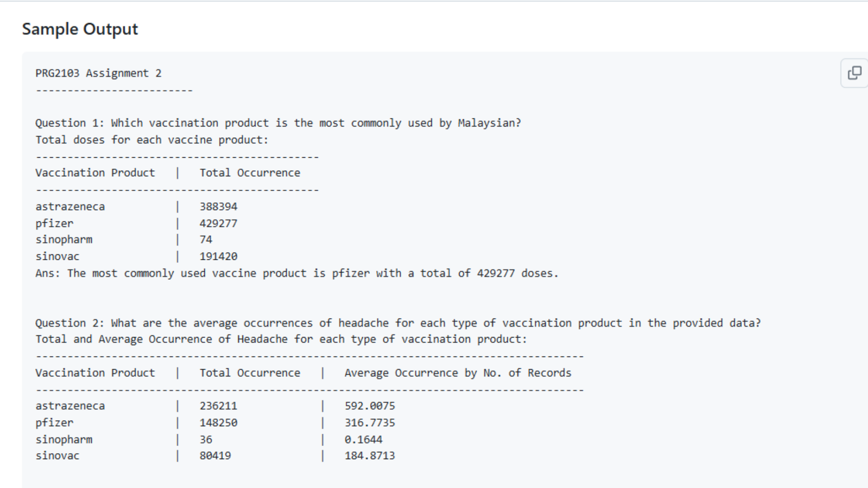Click the 'Total doses for each vaccine product' line
Screen dimensions: 868x488
151,140
